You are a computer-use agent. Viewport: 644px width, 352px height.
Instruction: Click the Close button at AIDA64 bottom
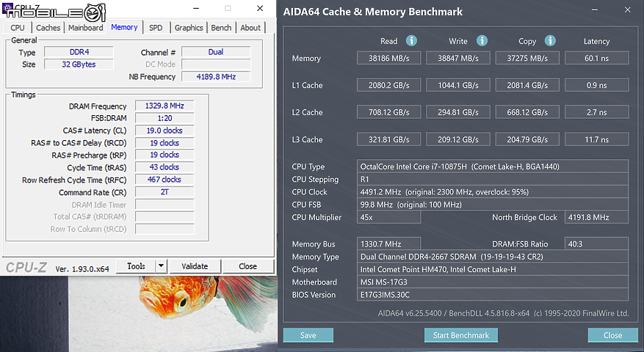(x=612, y=335)
